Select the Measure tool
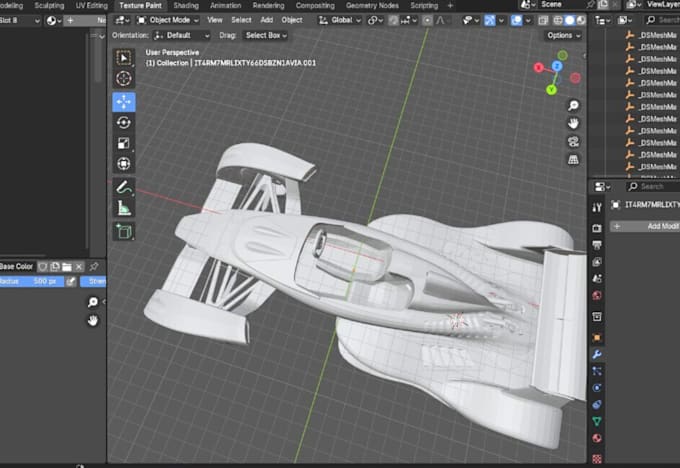 coord(124,208)
